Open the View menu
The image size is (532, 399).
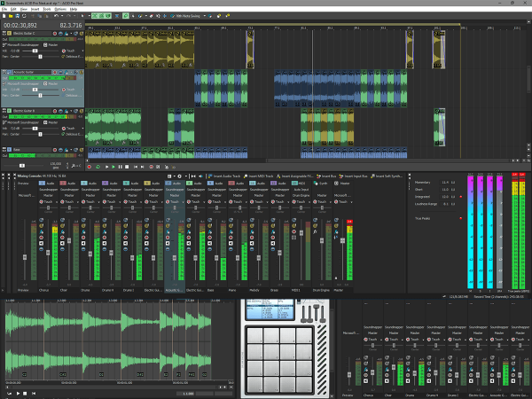click(24, 9)
